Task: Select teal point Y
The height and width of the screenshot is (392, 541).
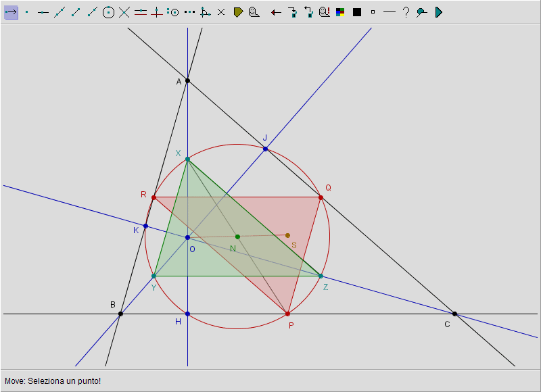Action: 154,276
